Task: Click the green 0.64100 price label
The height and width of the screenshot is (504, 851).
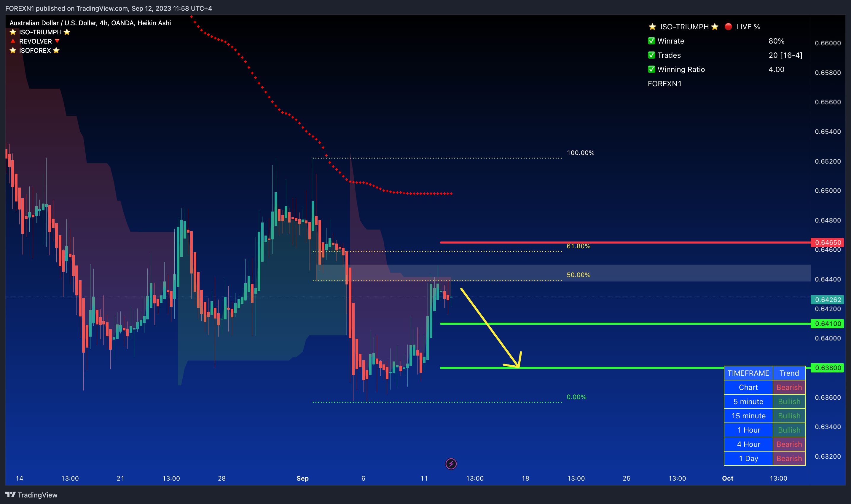Action: click(828, 324)
